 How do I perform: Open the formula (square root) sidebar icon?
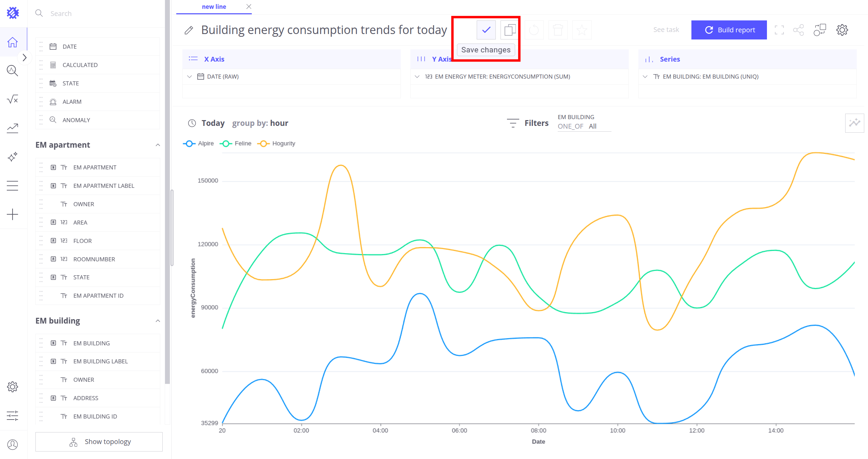tap(13, 99)
